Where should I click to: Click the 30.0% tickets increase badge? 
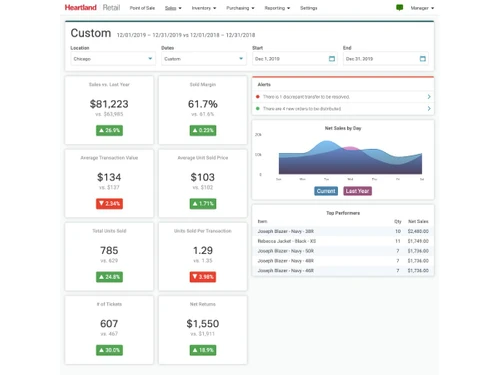[x=109, y=350]
